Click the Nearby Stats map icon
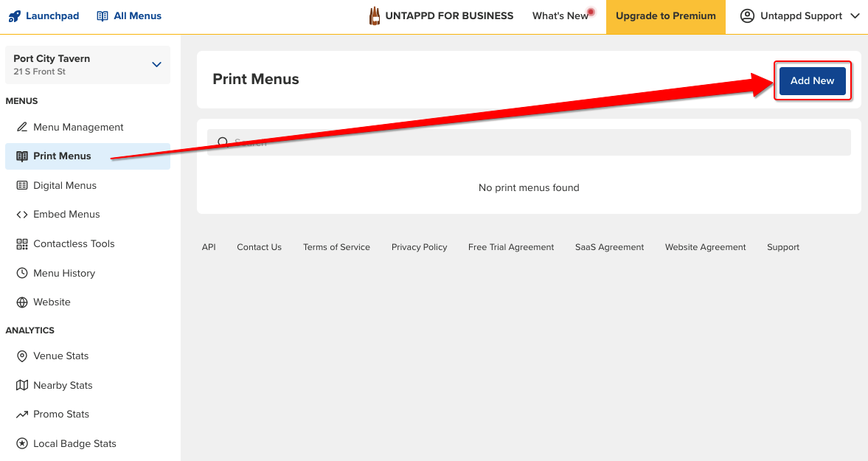 [22, 385]
